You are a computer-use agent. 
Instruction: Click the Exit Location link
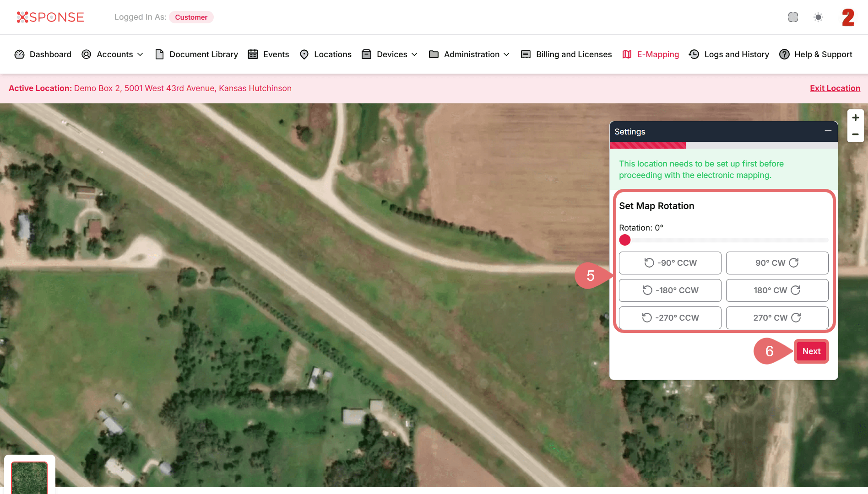835,88
